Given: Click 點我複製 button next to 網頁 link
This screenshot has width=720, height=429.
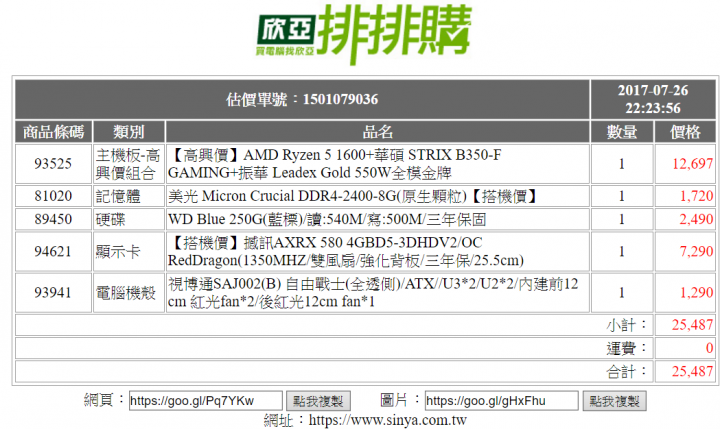Looking at the screenshot, I should point(318,401).
